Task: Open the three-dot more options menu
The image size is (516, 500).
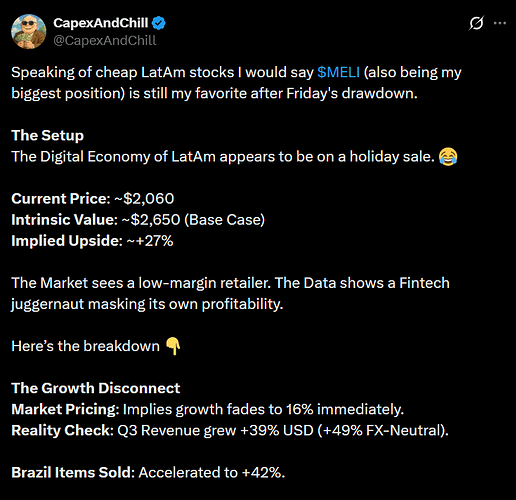Action: point(500,23)
